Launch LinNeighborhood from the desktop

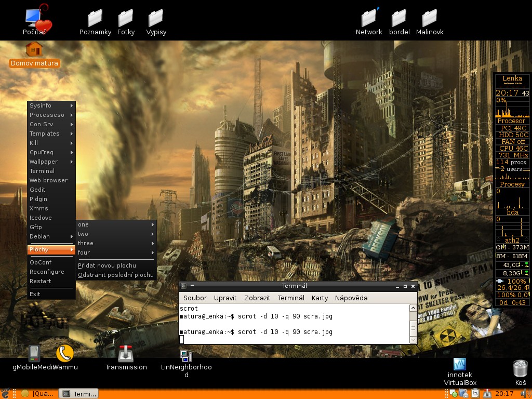pyautogui.click(x=187, y=364)
